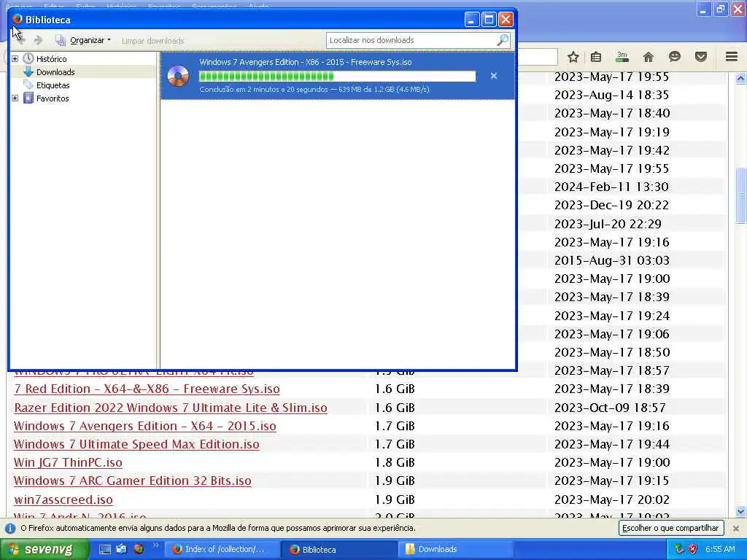Click the red shield tray icon
Image resolution: width=747 pixels, height=560 pixels.
(x=693, y=550)
